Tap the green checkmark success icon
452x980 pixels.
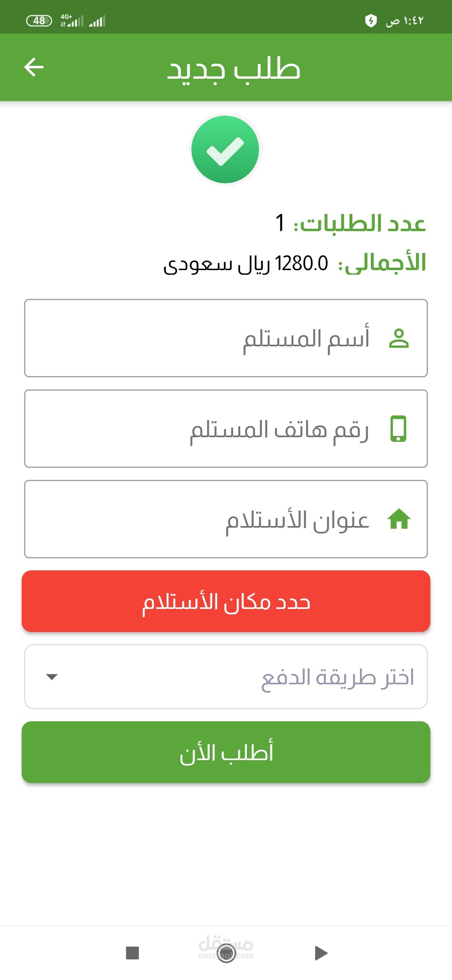pyautogui.click(x=226, y=150)
